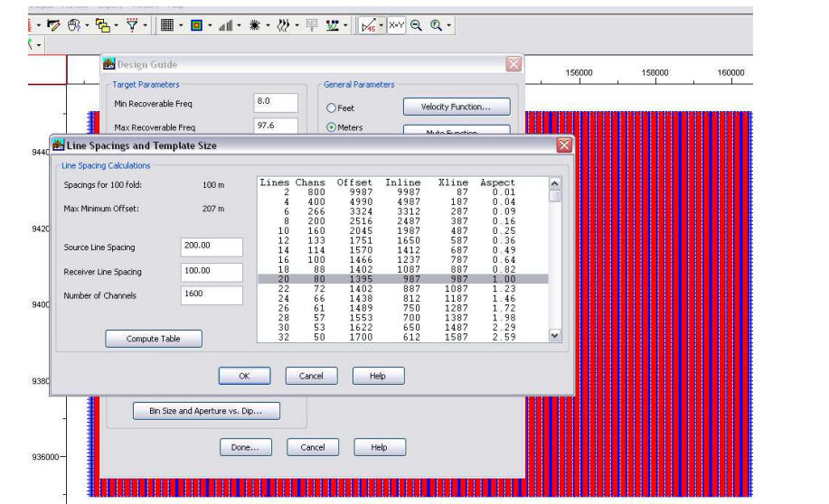This screenshot has height=504, width=829.
Task: Close the Line Spacings and Template Size dialog
Action: coord(564,145)
